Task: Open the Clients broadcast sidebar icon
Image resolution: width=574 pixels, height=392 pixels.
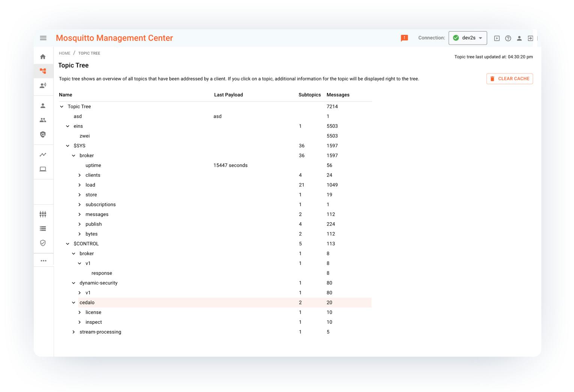Action: pos(43,85)
